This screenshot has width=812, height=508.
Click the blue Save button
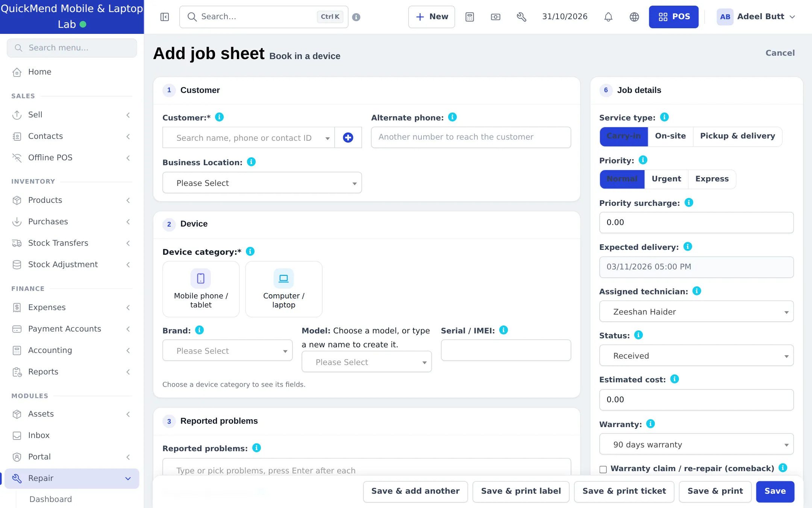(775, 491)
